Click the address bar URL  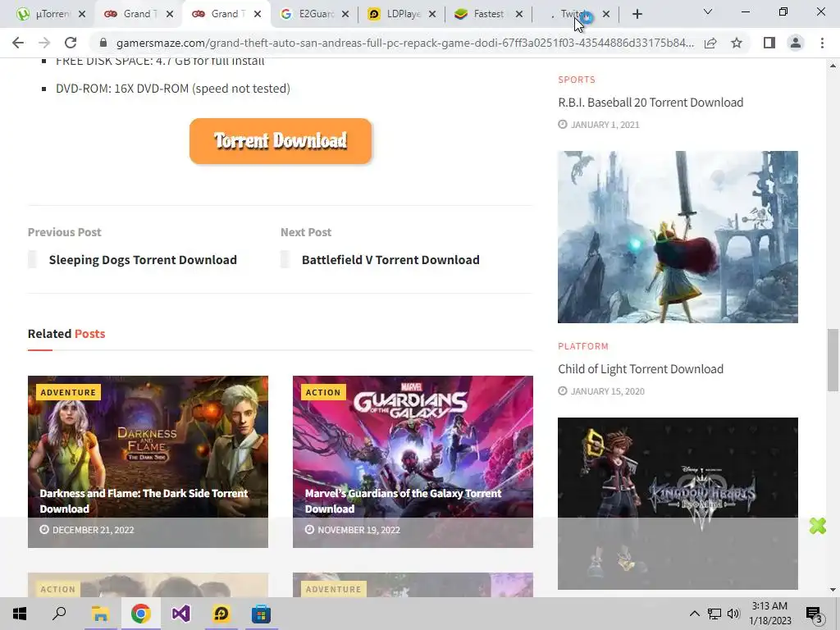405,43
